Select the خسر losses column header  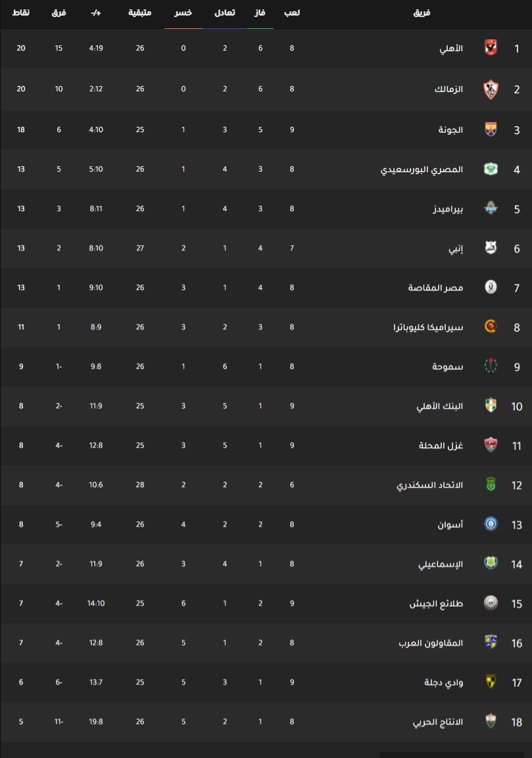(x=183, y=12)
